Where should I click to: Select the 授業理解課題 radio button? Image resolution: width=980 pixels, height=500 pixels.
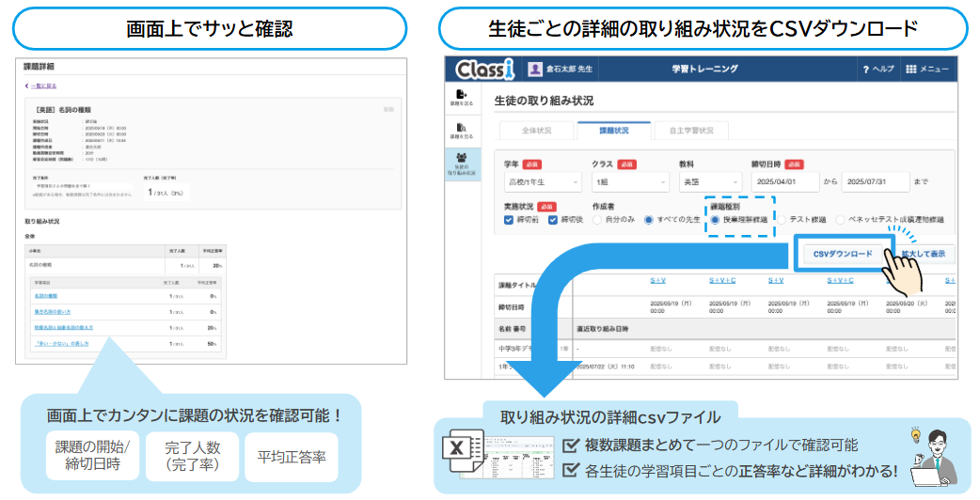(715, 220)
